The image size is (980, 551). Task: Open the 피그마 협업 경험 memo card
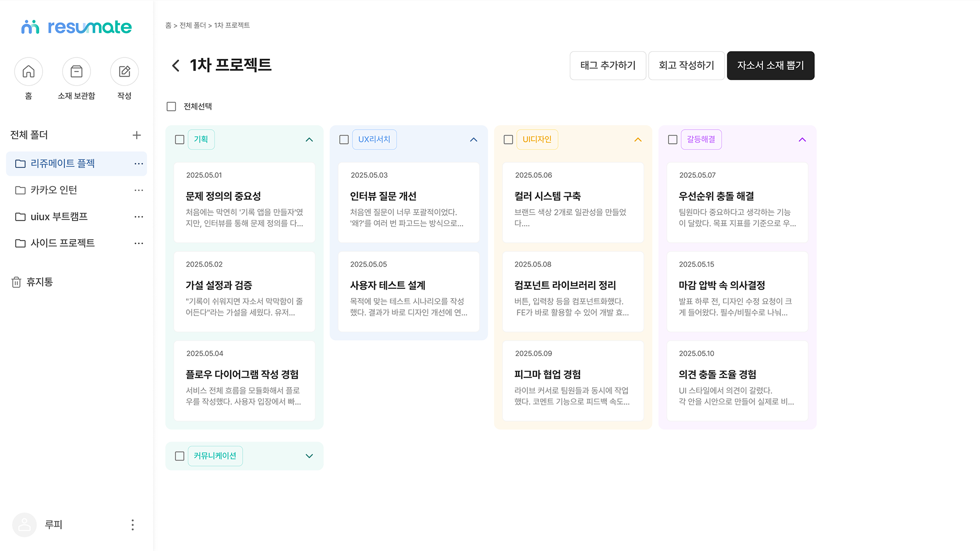[x=573, y=381]
